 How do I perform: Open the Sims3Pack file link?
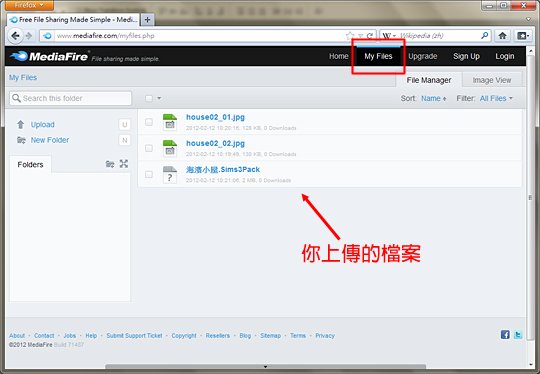click(x=223, y=169)
